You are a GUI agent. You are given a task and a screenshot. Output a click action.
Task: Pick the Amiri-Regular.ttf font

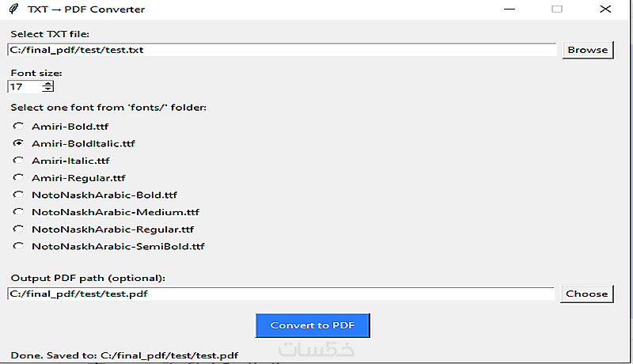pos(18,178)
